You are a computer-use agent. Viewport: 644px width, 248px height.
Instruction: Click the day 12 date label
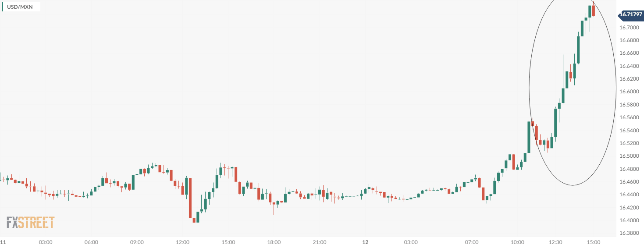pos(365,242)
